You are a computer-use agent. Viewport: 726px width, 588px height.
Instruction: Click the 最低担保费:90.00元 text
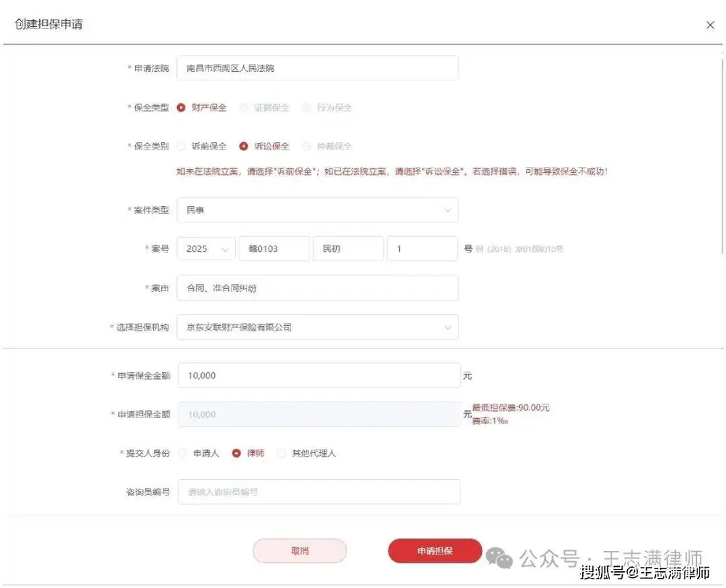(510, 407)
